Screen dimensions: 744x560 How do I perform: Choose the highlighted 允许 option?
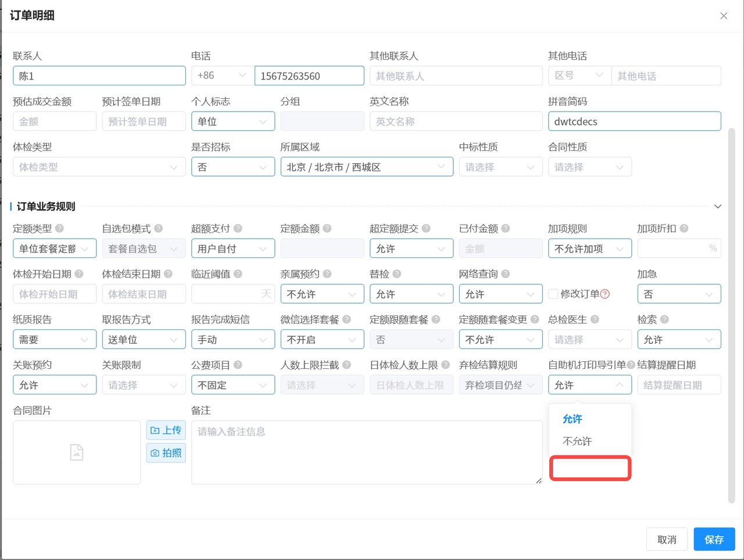pos(573,419)
